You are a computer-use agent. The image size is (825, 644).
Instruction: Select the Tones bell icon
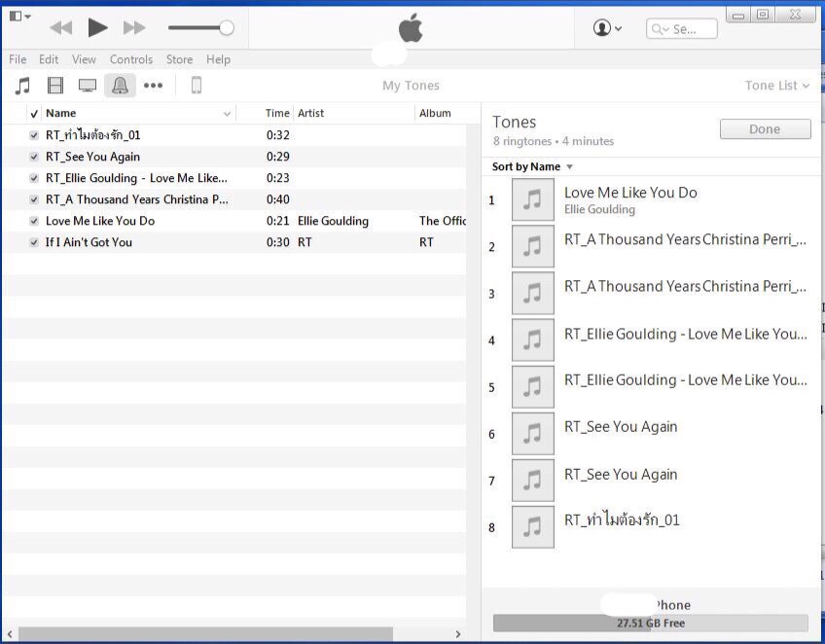pos(120,86)
